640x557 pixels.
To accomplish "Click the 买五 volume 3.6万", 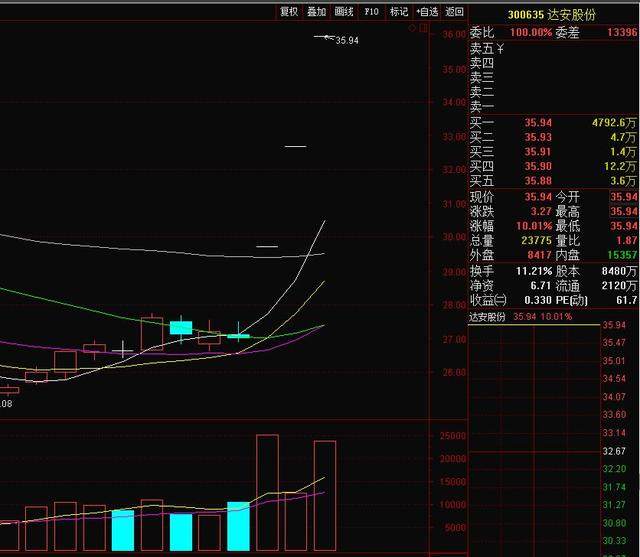I will click(623, 181).
